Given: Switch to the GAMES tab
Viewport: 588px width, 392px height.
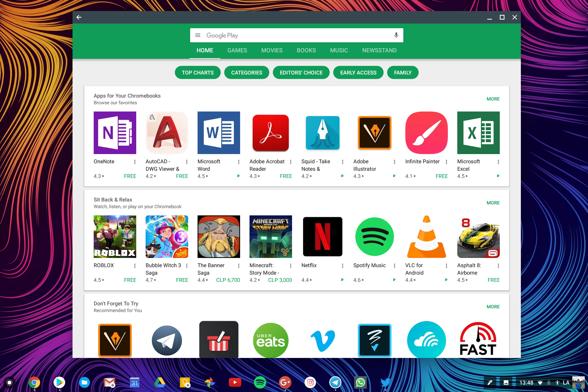Looking at the screenshot, I should click(x=237, y=50).
